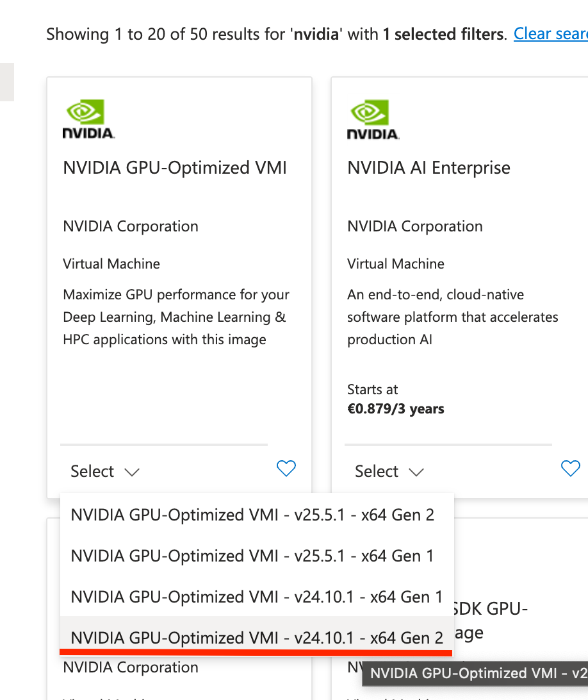The height and width of the screenshot is (700, 588).
Task: Click the Clear search link
Action: point(550,33)
